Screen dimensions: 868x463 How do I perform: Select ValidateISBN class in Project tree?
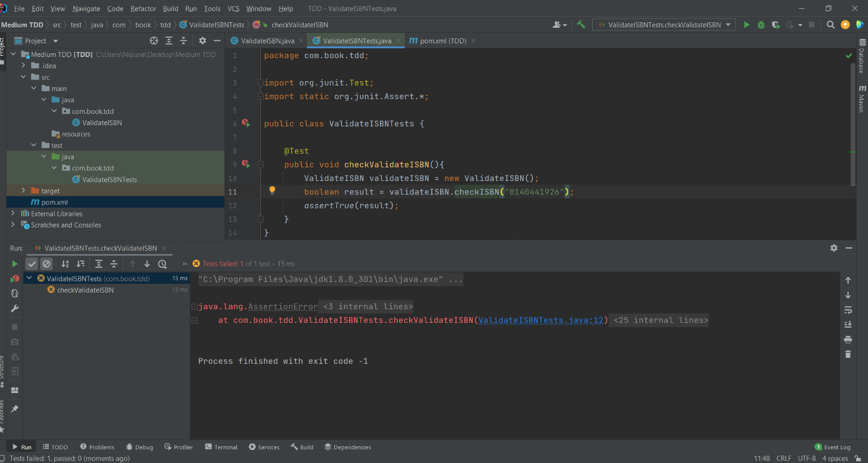[x=102, y=123]
